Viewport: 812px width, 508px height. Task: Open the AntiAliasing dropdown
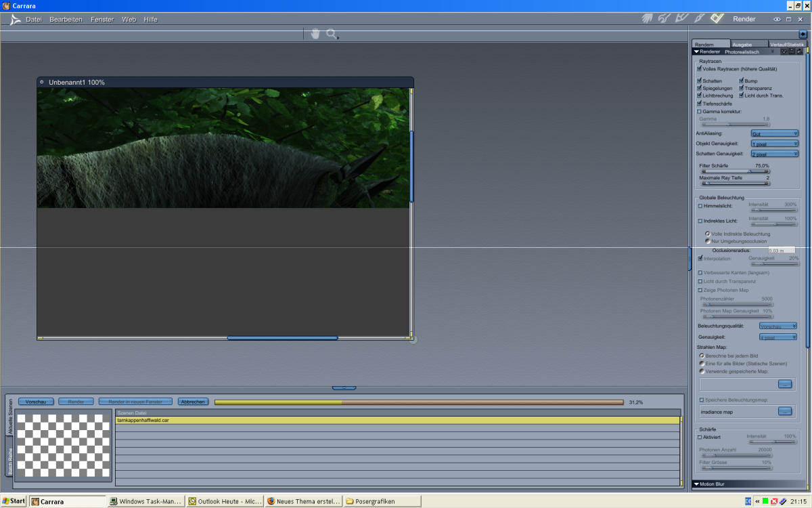[x=775, y=133]
